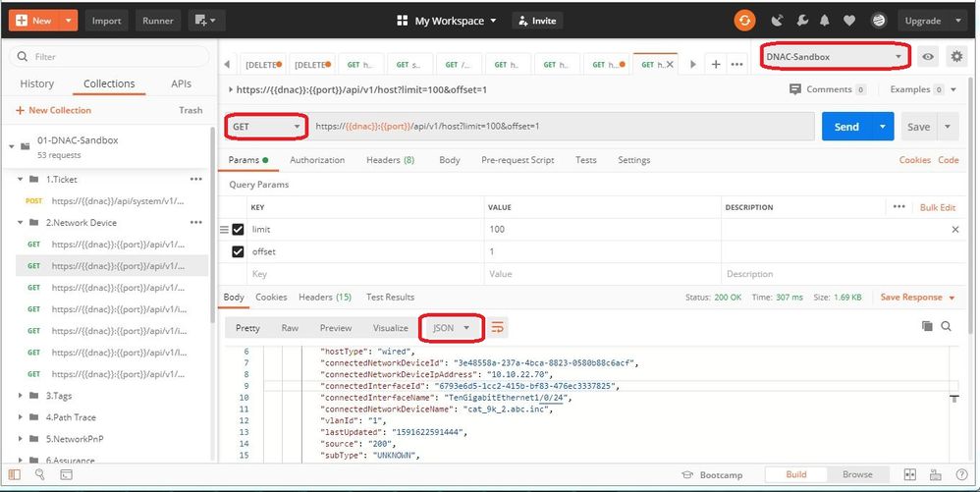
Task: Click the sync status icon
Action: 744,21
